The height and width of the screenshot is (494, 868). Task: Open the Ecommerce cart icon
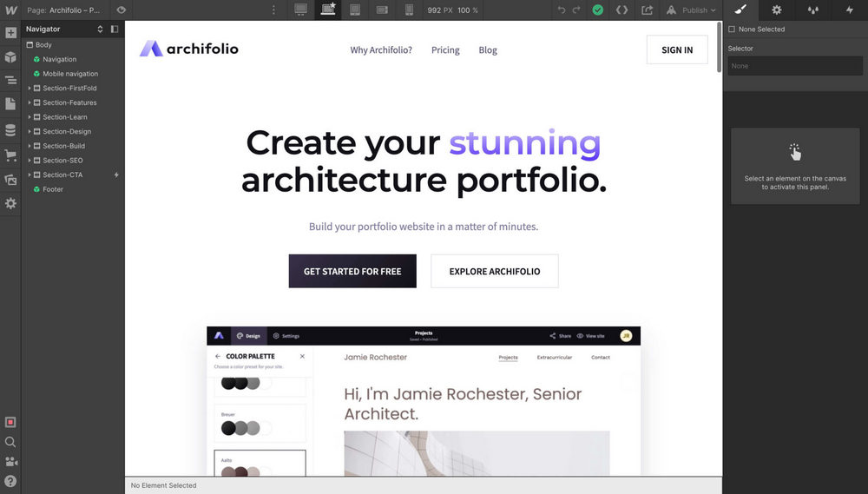10,155
